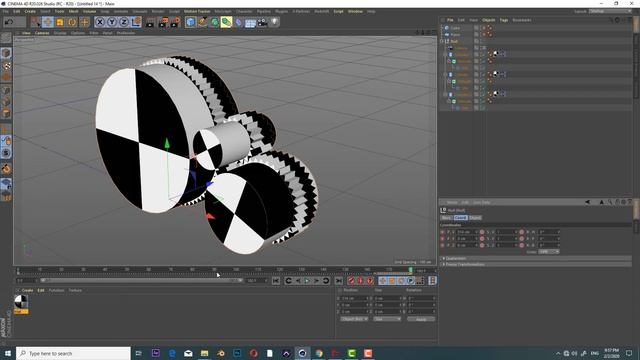
Task: Open the Object (Rel) coordinate dropdown
Action: 354,319
